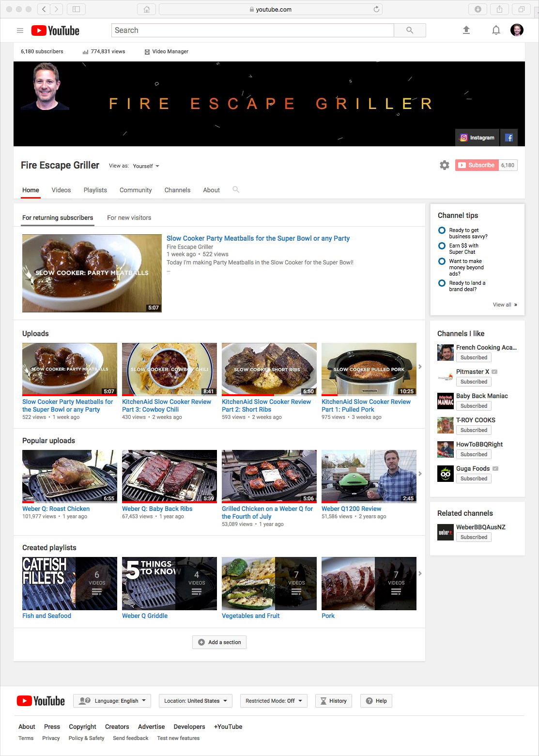Toggle Subscribed for T-ROY COOKS
The image size is (539, 756).
(x=474, y=430)
